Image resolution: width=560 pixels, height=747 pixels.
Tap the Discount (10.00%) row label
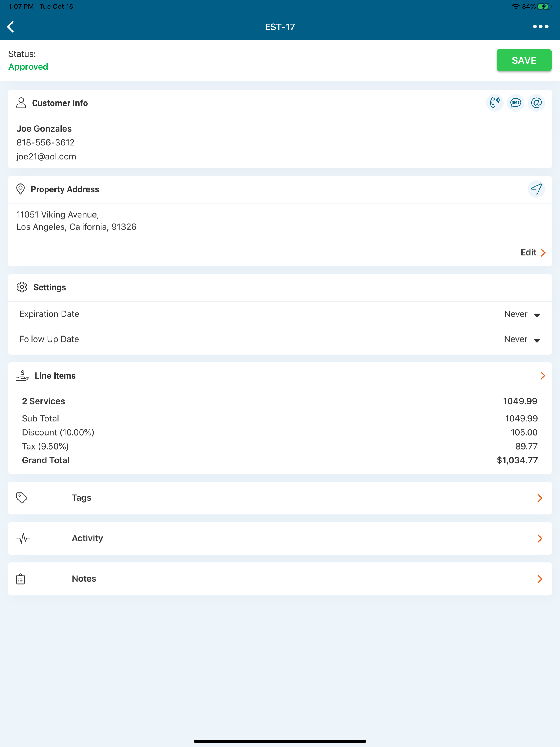[58, 432]
